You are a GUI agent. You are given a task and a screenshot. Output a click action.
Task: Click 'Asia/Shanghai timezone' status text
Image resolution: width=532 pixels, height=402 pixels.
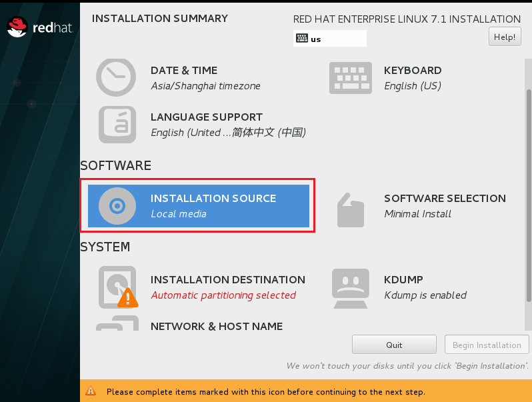point(205,86)
